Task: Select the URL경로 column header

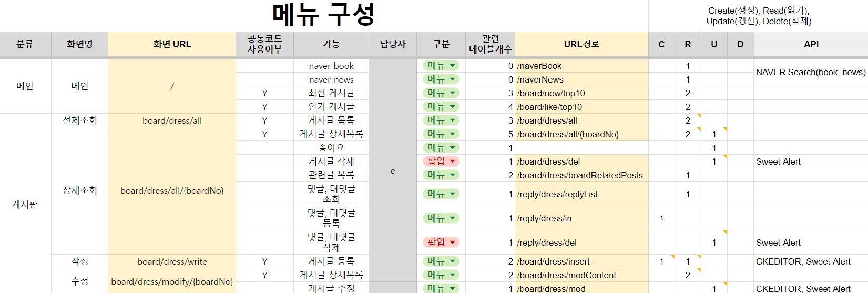Action: pyautogui.click(x=581, y=44)
